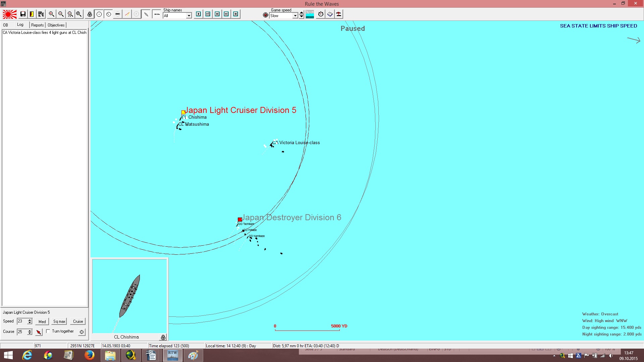Enable the Turn together checkbox
644x362 pixels.
[x=48, y=331]
